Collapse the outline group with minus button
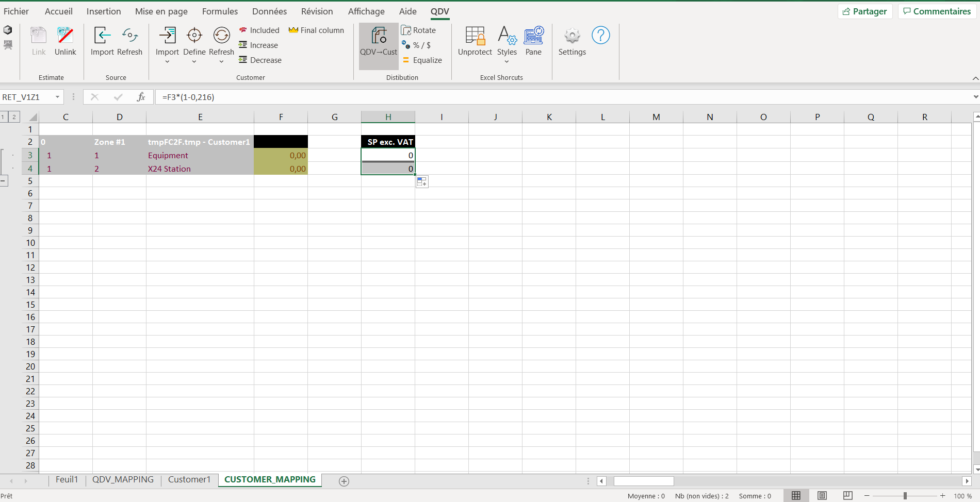980x502 pixels. pyautogui.click(x=4, y=181)
